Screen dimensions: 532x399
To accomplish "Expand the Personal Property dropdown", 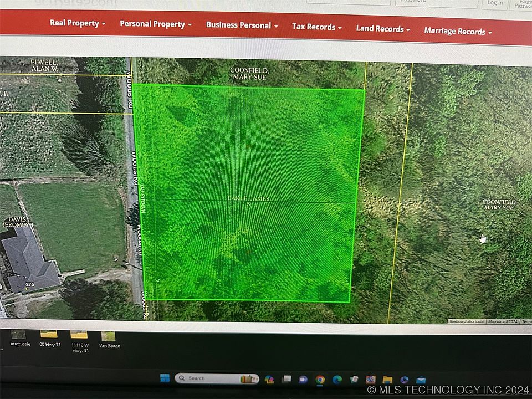I will (156, 24).
